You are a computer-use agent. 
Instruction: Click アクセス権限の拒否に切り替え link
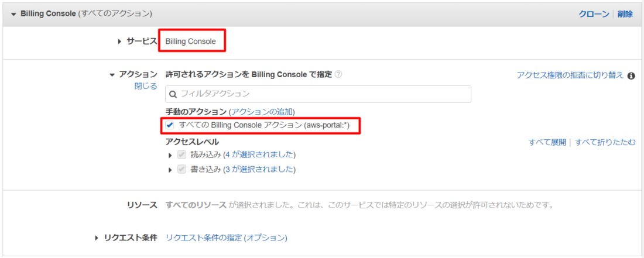coord(570,75)
